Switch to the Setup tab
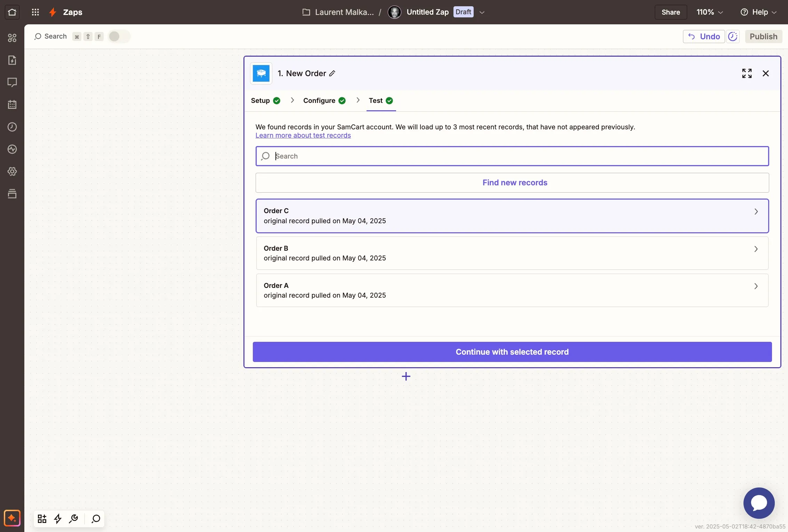Viewport: 788px width, 532px height. pos(265,100)
